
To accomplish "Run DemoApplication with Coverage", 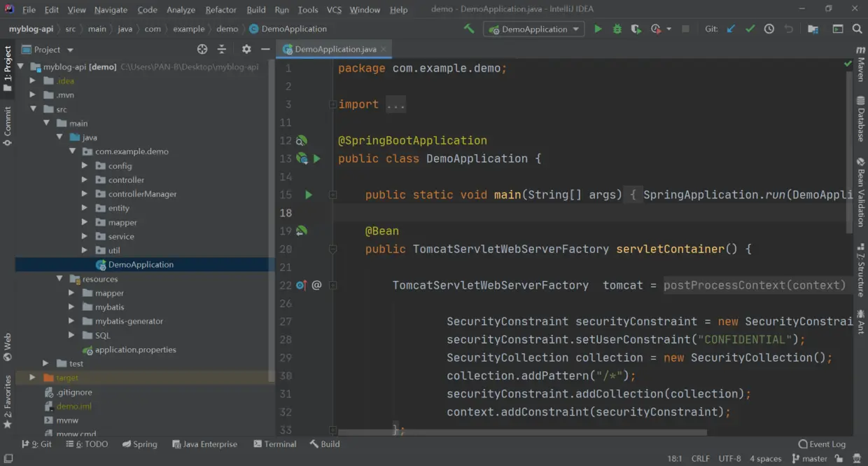I will pos(636,29).
